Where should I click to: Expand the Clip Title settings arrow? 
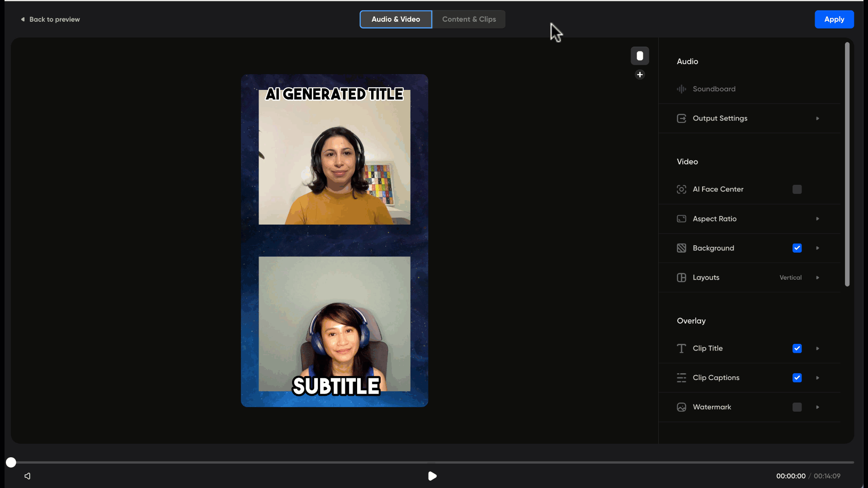817,348
